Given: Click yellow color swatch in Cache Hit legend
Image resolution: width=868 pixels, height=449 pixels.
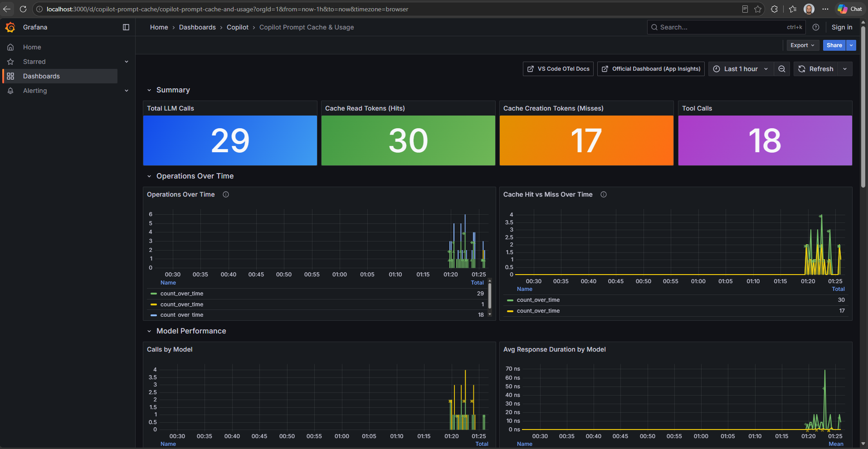Looking at the screenshot, I should (x=510, y=311).
